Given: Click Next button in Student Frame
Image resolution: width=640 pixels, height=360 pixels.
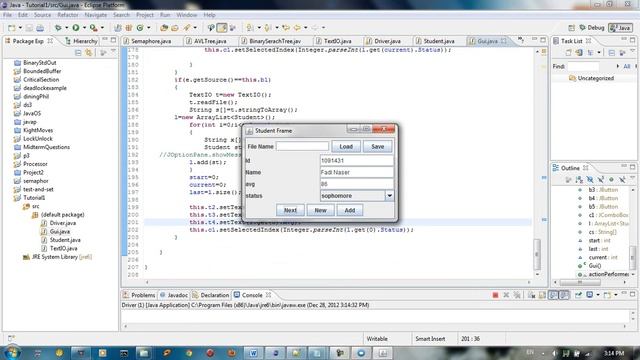Looking at the screenshot, I should [290, 210].
